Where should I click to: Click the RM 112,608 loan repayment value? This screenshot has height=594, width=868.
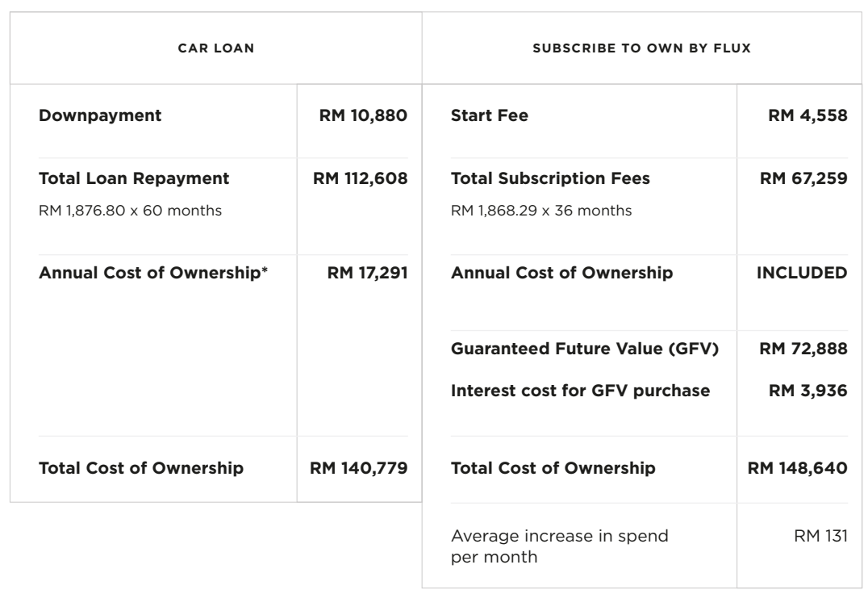360,178
